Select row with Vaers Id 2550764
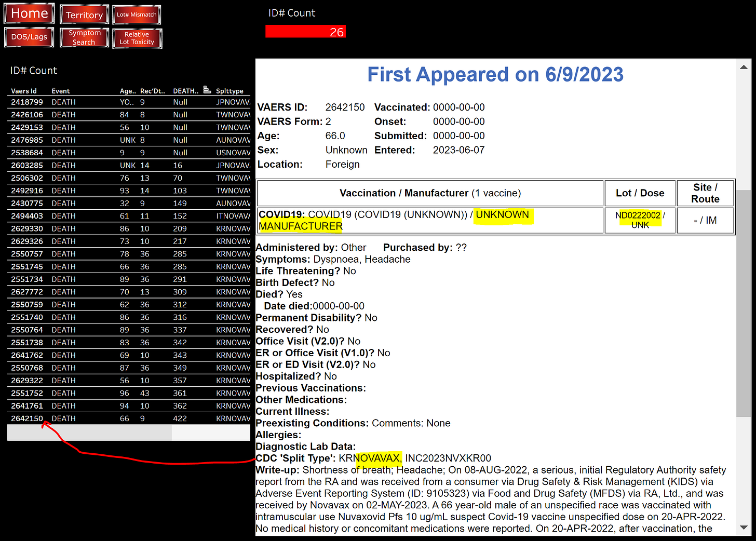The image size is (756, 541). 129,330
